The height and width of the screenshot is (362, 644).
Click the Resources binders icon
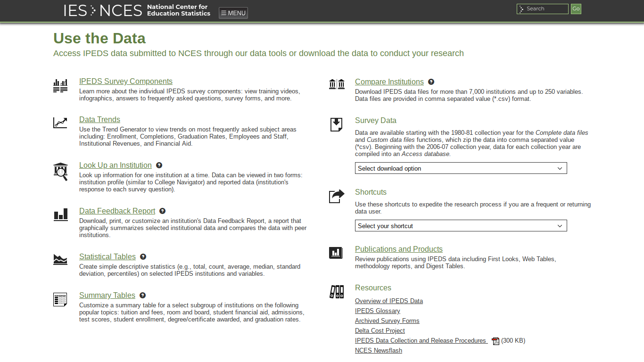click(337, 292)
